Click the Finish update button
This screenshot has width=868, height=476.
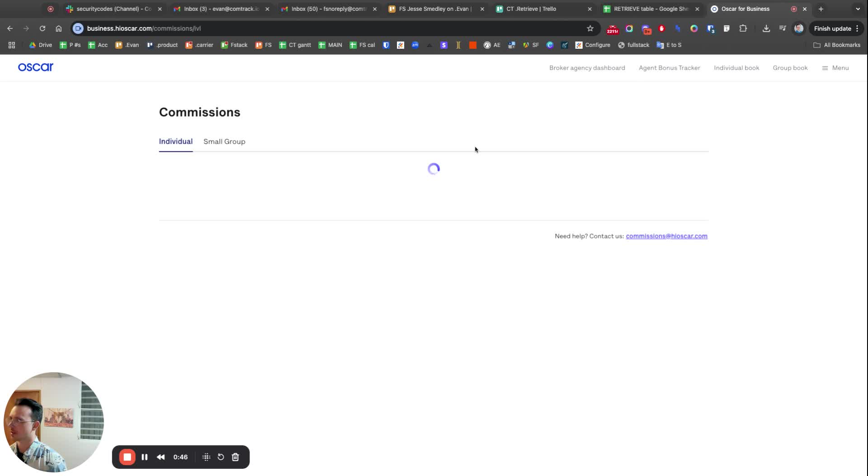click(836, 28)
